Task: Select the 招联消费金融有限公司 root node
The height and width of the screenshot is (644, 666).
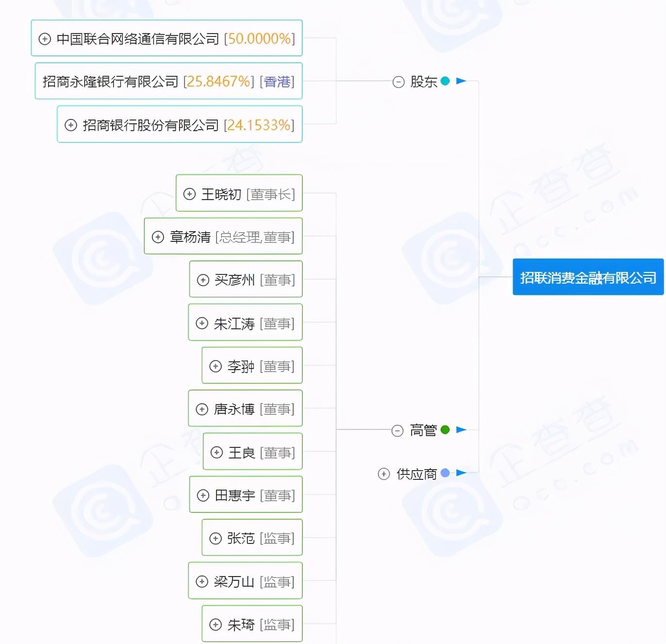Action: 588,277
